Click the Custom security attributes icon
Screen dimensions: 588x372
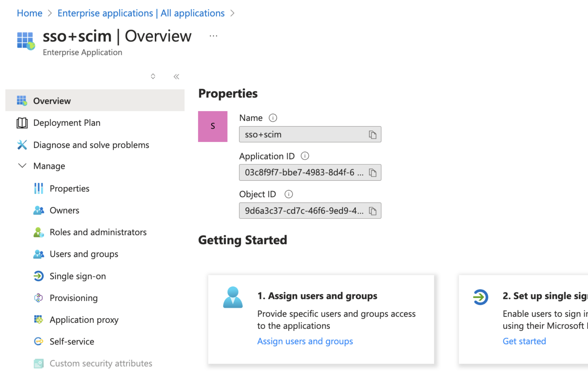pyautogui.click(x=39, y=363)
